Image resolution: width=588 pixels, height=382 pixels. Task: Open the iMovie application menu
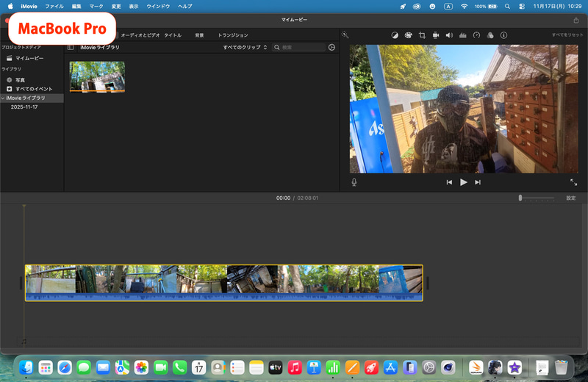(x=29, y=7)
